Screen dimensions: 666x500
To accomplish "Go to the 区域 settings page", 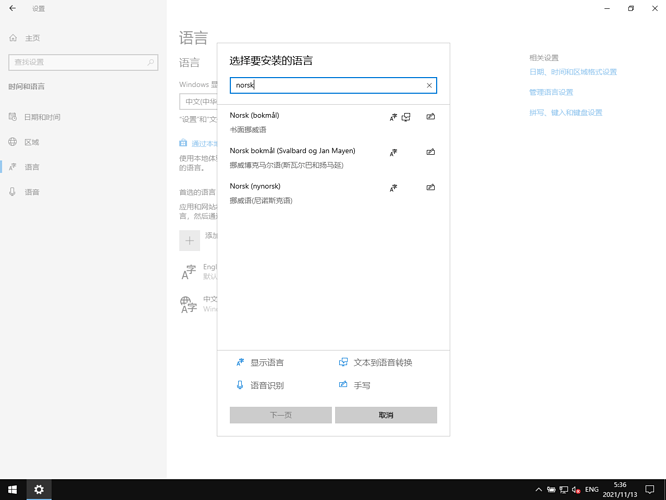I will tap(32, 142).
